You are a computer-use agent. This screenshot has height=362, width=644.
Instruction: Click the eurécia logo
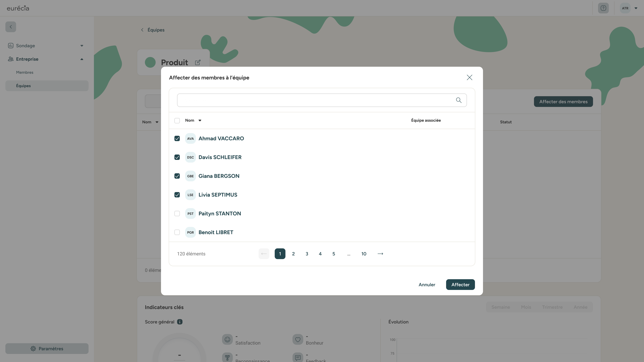18,8
